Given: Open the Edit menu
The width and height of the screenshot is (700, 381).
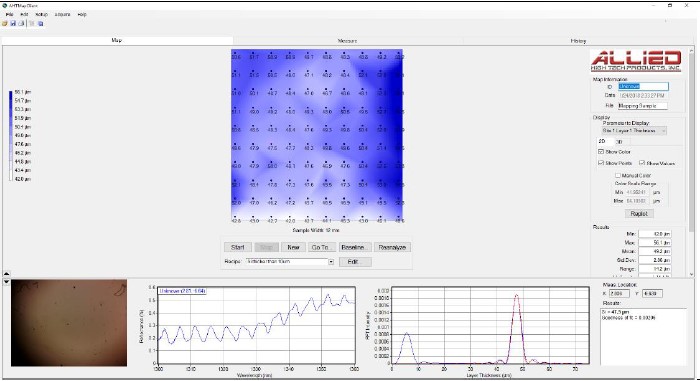Looking at the screenshot, I should pyautogui.click(x=24, y=14).
